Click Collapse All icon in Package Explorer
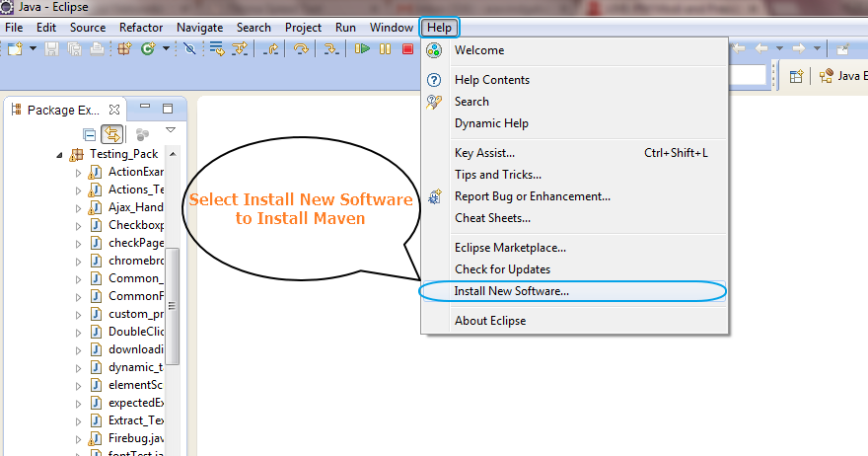This screenshot has width=868, height=456. click(89, 134)
